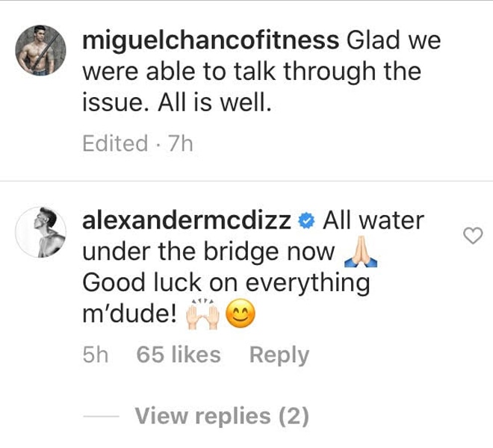The image size is (493, 448).
Task: Click the line left of View replies
Action: tap(101, 417)
